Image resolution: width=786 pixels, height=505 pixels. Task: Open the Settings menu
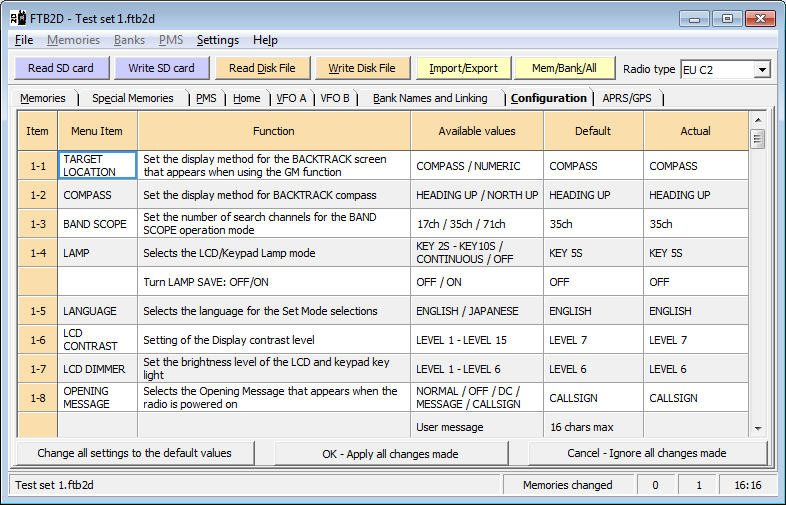click(217, 40)
